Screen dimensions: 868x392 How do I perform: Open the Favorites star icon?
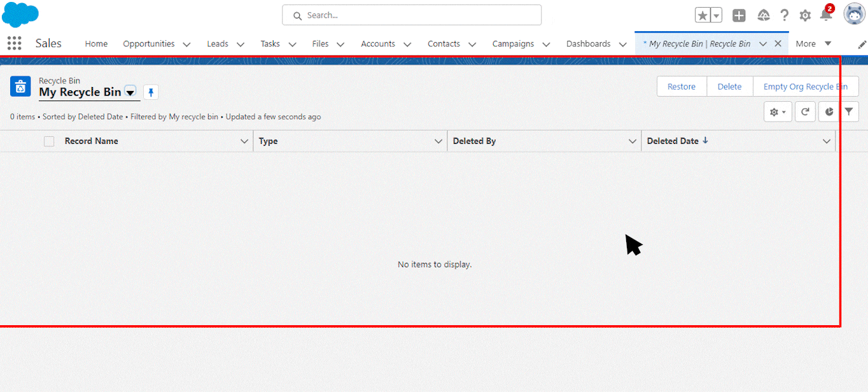tap(703, 15)
